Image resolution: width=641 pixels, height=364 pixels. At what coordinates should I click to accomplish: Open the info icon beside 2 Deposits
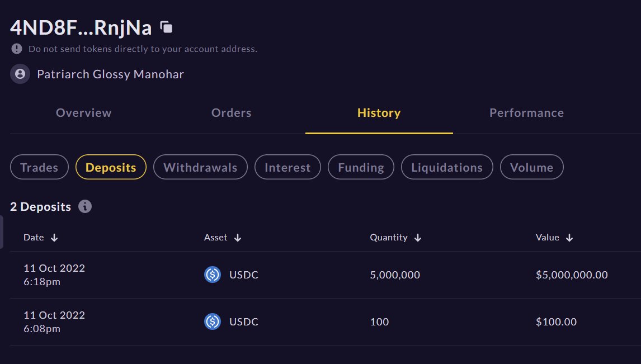[85, 206]
